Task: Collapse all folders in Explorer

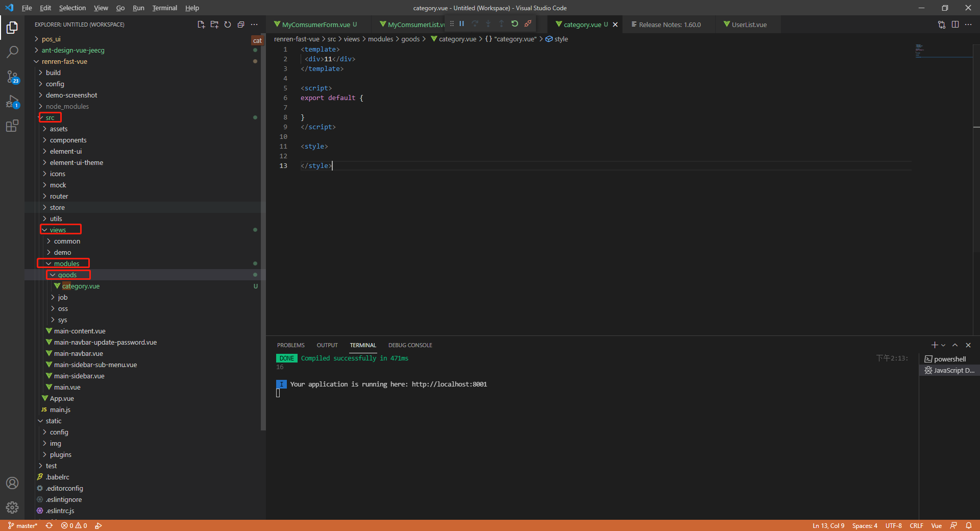Action: 241,25
